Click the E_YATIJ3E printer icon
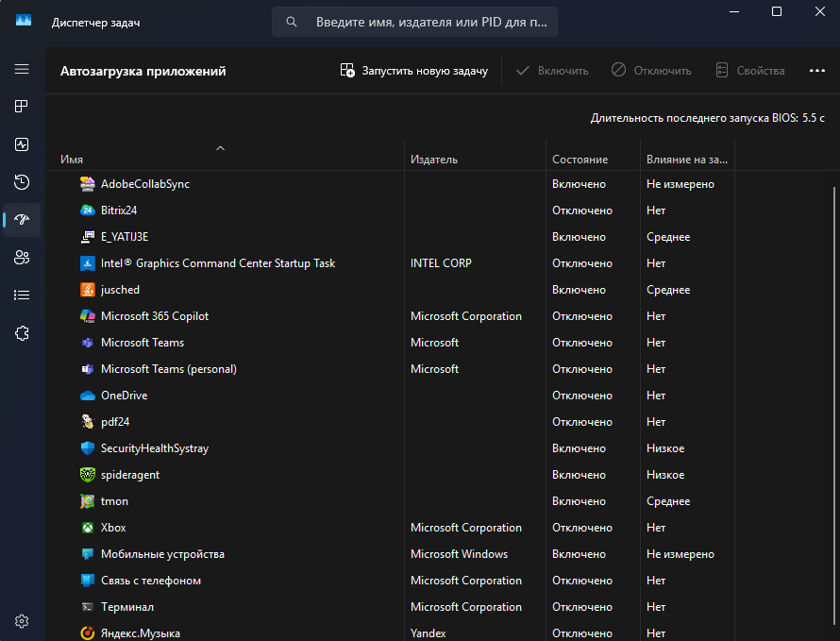Screen dimensions: 840x641 click(88, 237)
